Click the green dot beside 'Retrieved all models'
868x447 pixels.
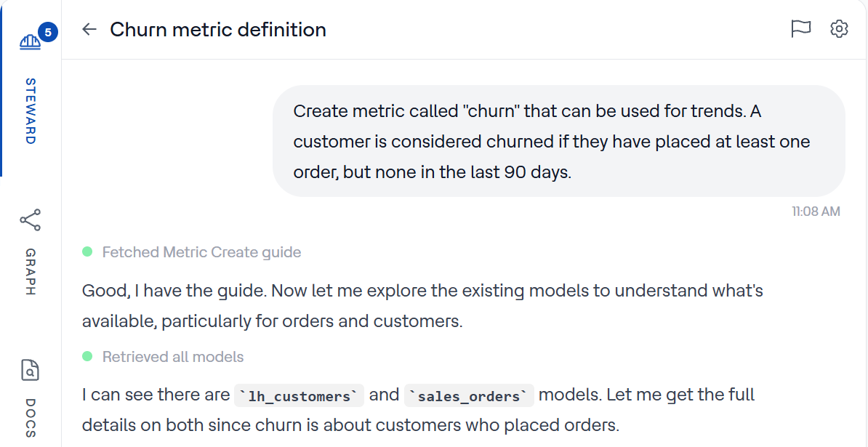tap(87, 356)
